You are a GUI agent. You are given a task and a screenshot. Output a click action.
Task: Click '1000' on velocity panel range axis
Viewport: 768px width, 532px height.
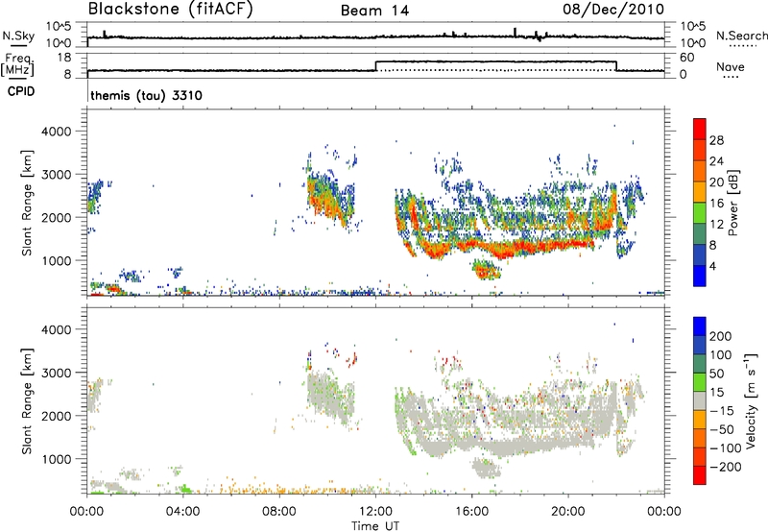[56, 459]
